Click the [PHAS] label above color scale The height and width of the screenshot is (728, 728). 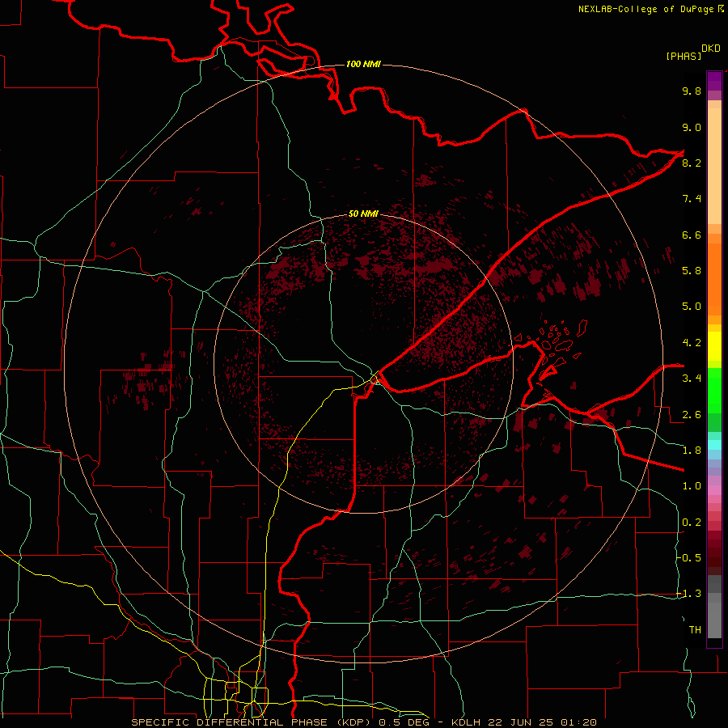coord(684,56)
